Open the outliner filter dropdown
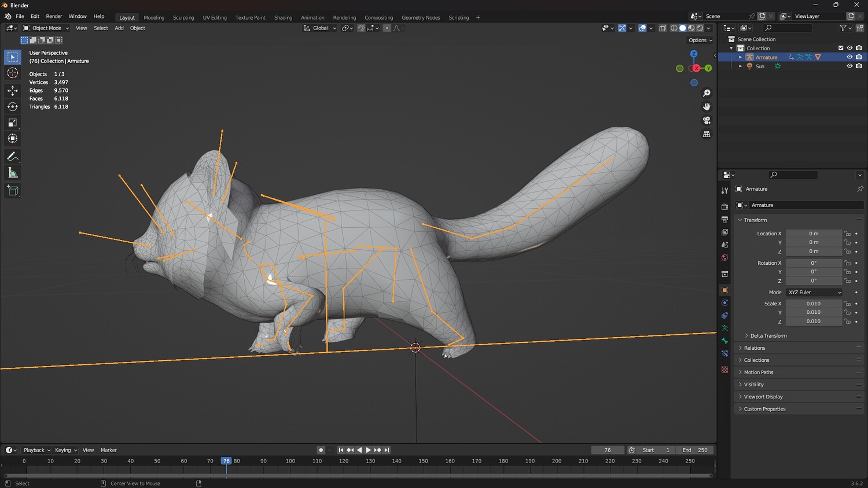Screen dimensions: 868x488 coord(845,28)
